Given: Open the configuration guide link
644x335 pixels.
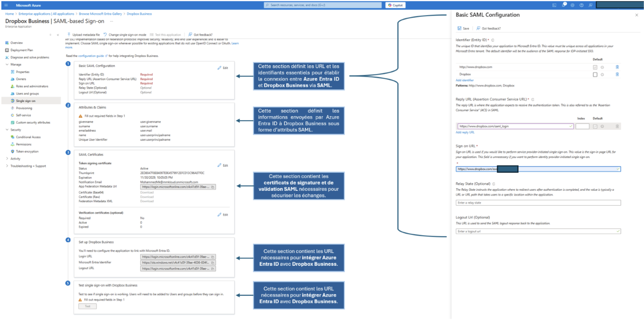Looking at the screenshot, I should [91, 56].
